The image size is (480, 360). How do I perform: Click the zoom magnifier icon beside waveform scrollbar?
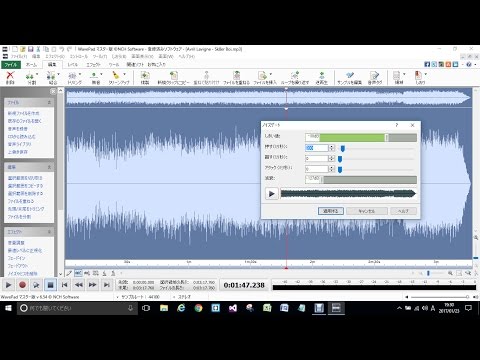476,237
